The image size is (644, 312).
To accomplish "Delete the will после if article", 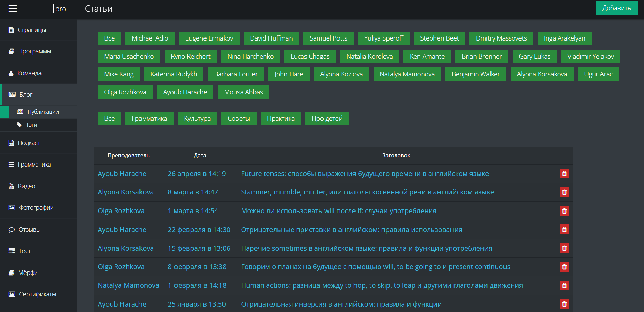I will (564, 211).
